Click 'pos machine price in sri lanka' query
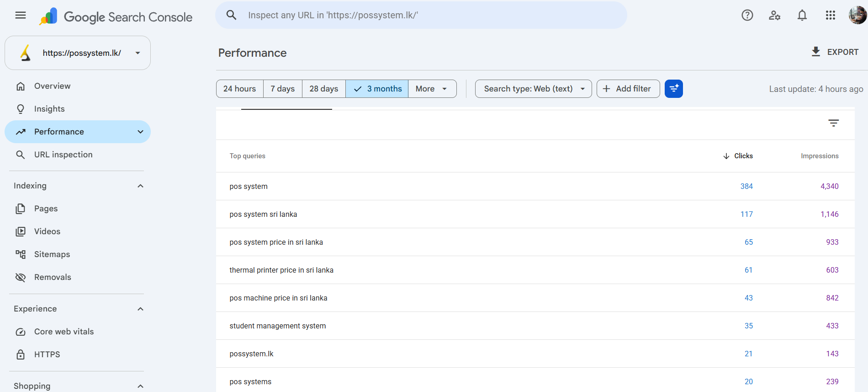This screenshot has height=392, width=868. [x=278, y=298]
